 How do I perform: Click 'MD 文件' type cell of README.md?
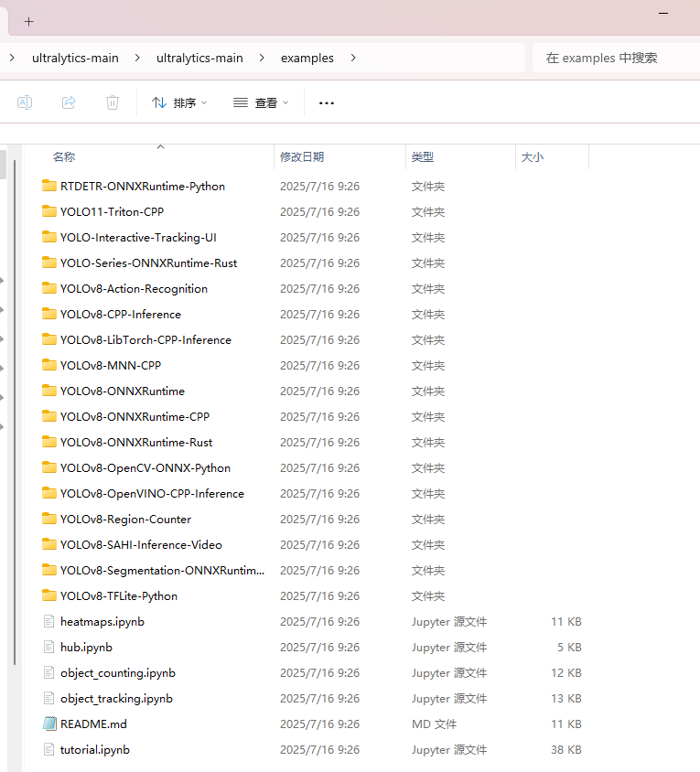(x=434, y=724)
